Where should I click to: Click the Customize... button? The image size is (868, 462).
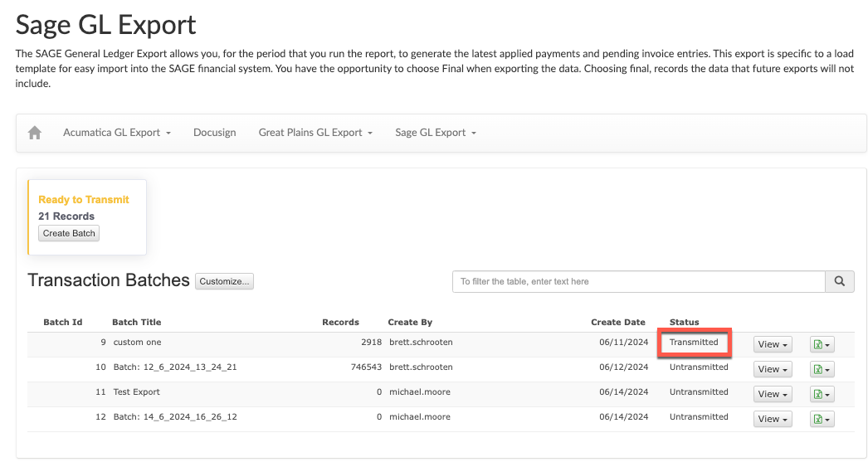coord(224,282)
